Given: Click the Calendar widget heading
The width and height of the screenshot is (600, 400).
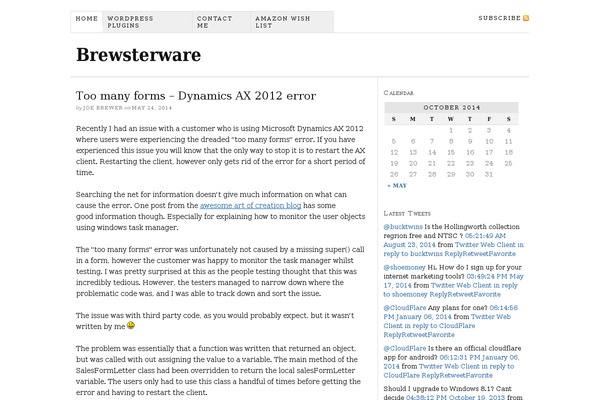Looking at the screenshot, I should [398, 93].
